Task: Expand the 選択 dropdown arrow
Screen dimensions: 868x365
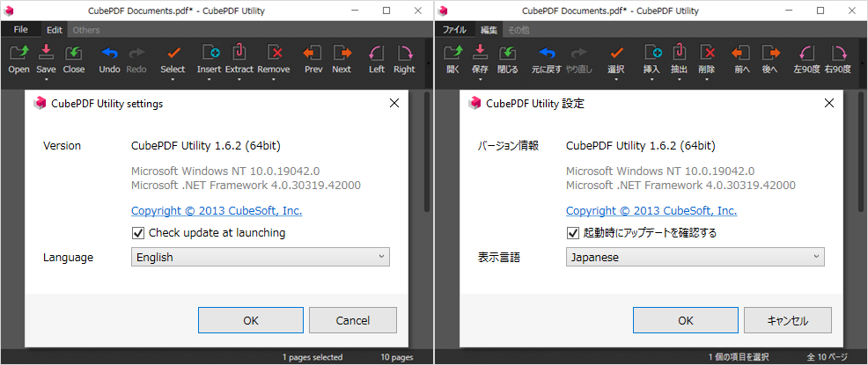Action: [615, 79]
